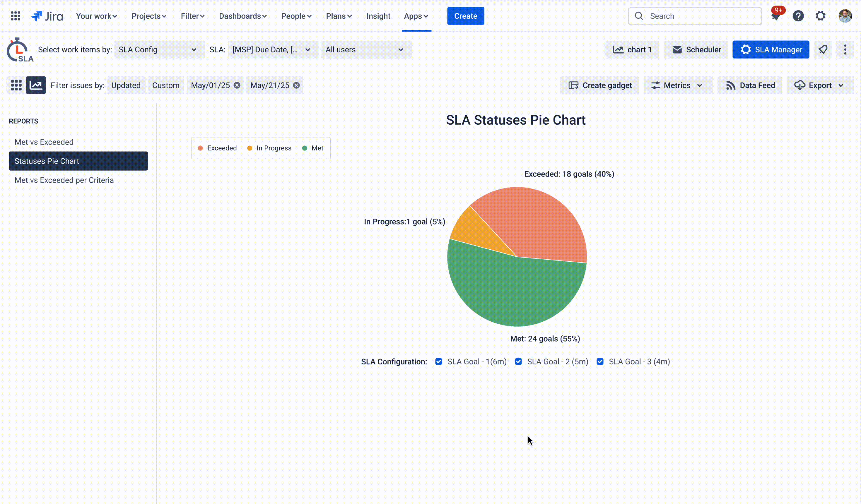Click the Updated filter chip
861x504 pixels.
[126, 85]
